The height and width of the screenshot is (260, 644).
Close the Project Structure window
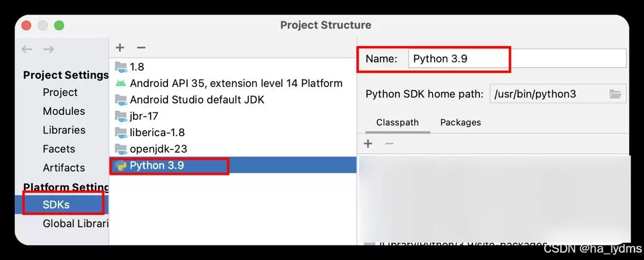tap(26, 25)
